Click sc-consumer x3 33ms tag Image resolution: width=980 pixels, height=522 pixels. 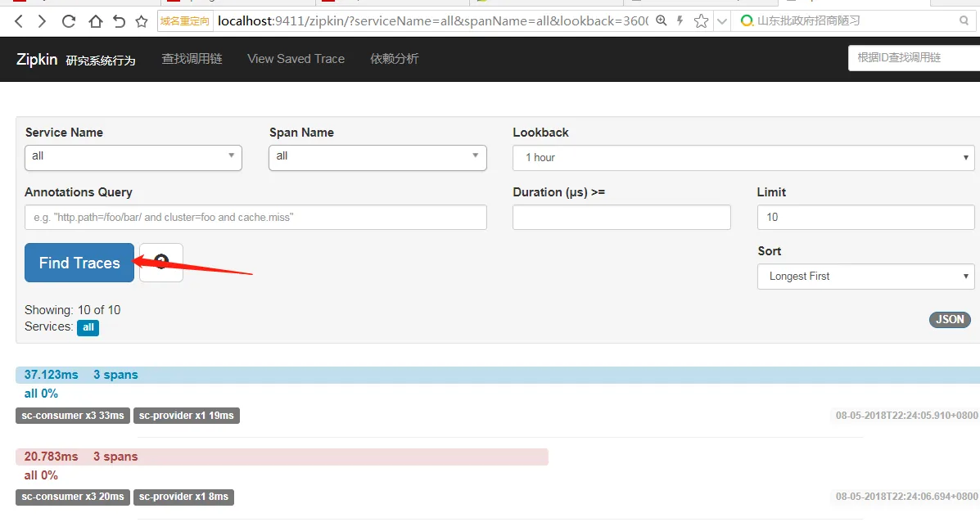click(x=73, y=416)
